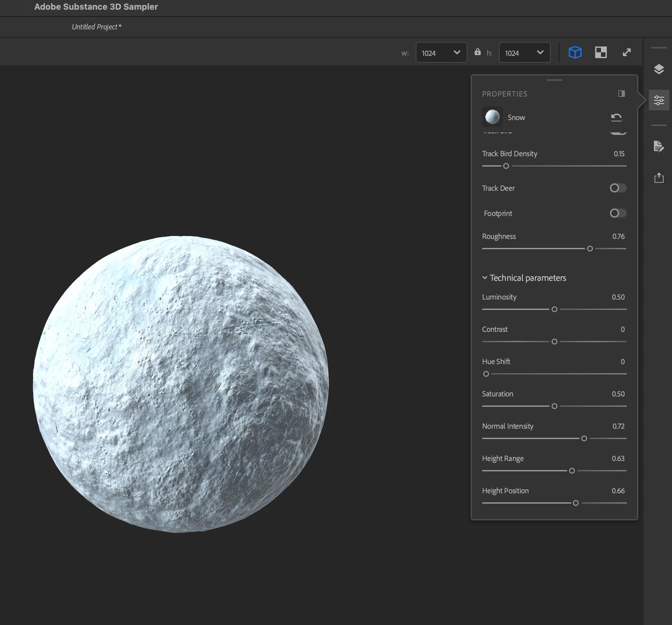Enable the Track Deer toggle
Screen dimensions: 672x625
(x=617, y=188)
